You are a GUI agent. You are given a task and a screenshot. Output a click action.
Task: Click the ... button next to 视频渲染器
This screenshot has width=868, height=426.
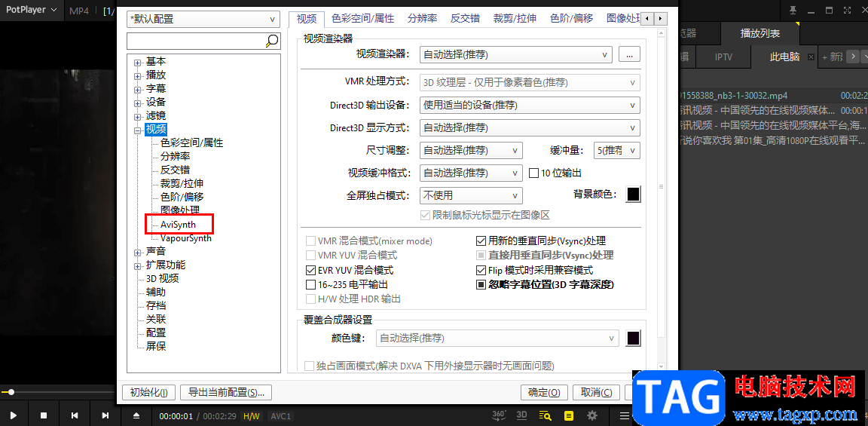click(629, 54)
